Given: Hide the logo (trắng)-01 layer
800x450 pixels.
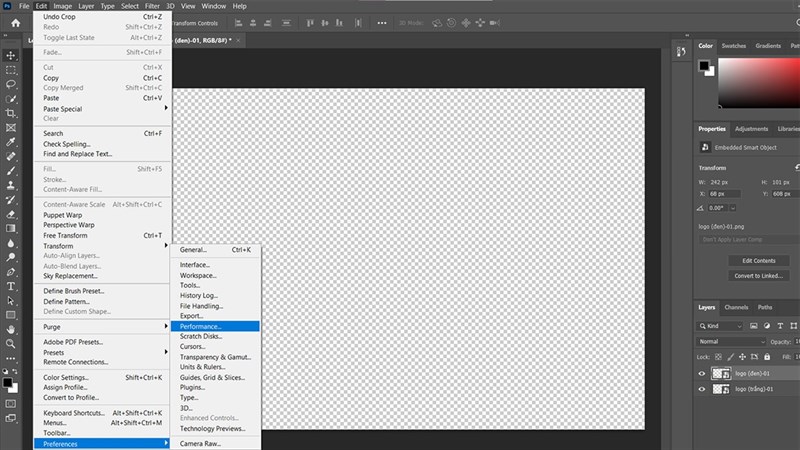Looking at the screenshot, I should [x=702, y=389].
